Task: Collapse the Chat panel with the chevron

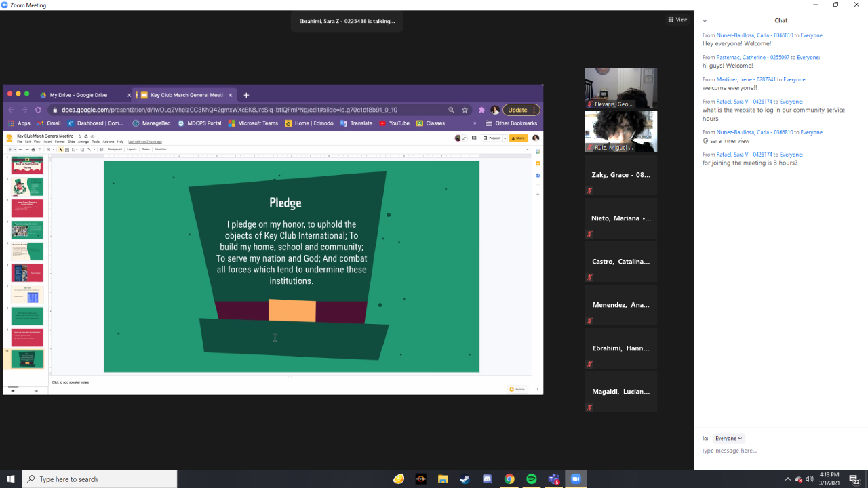Action: pos(705,21)
